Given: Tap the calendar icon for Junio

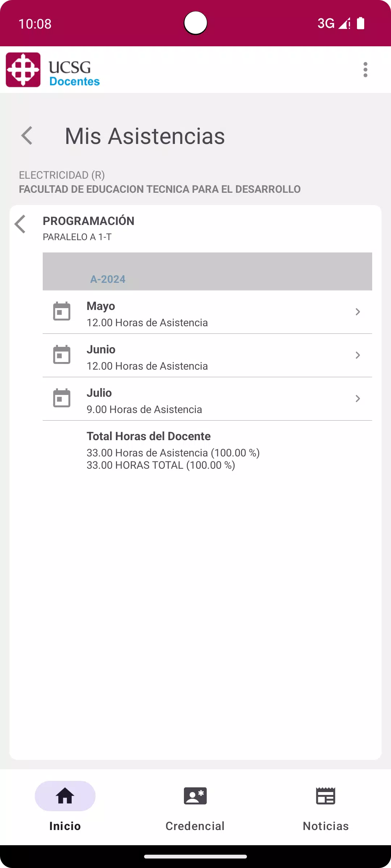Looking at the screenshot, I should coord(62,355).
